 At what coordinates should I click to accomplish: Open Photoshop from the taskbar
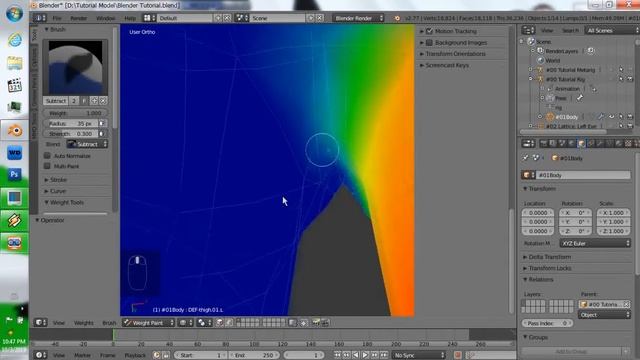point(14,175)
